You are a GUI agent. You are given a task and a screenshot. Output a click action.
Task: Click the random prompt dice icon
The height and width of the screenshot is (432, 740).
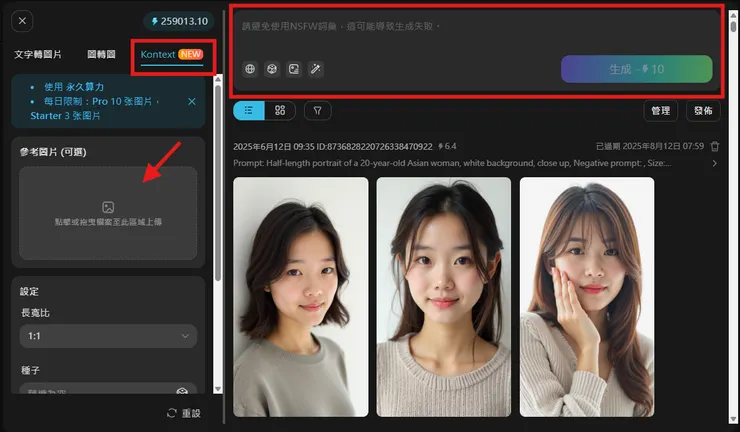coord(272,69)
